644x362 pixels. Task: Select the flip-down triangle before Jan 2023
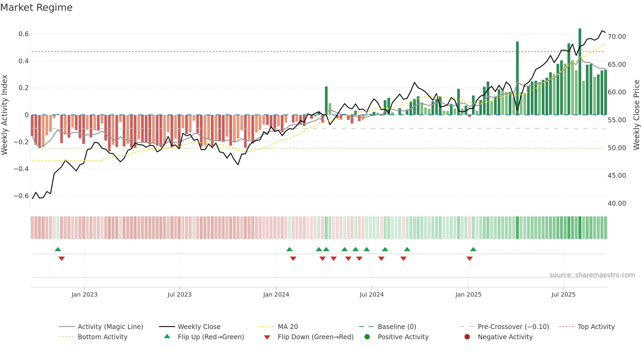click(61, 258)
